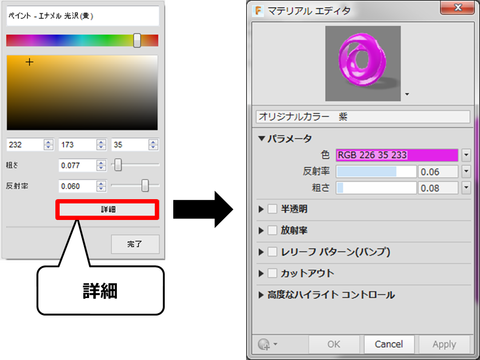This screenshot has width=480, height=360.
Task: Click the RGB 226 35 233 color swatch
Action: (397, 155)
